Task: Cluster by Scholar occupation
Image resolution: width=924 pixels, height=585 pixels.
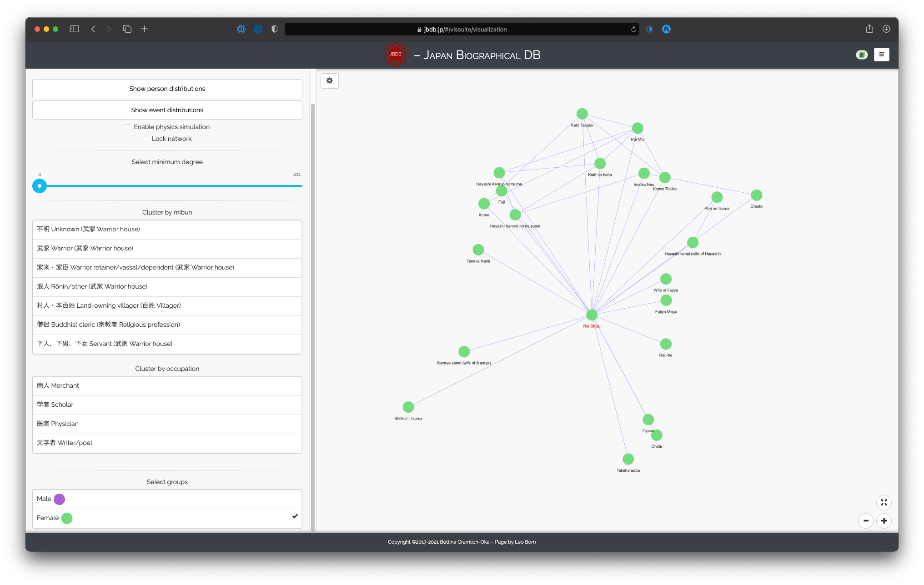Action: (x=167, y=405)
